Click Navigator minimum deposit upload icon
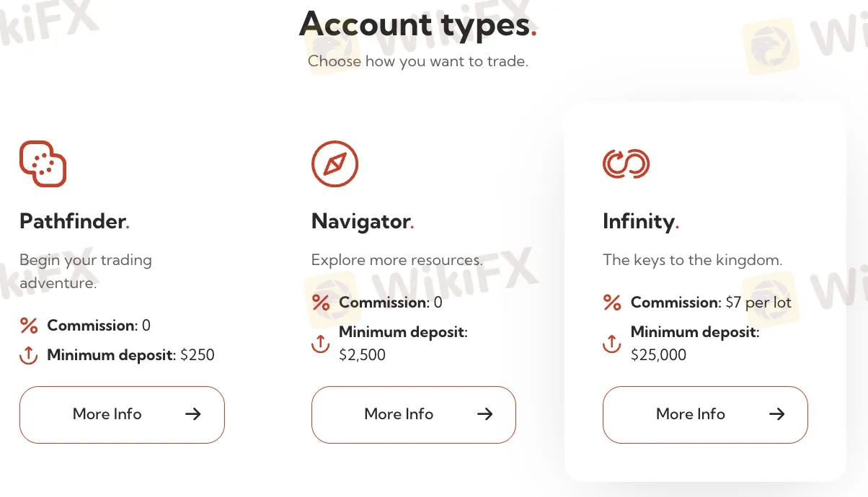This screenshot has height=497, width=868. click(x=320, y=344)
